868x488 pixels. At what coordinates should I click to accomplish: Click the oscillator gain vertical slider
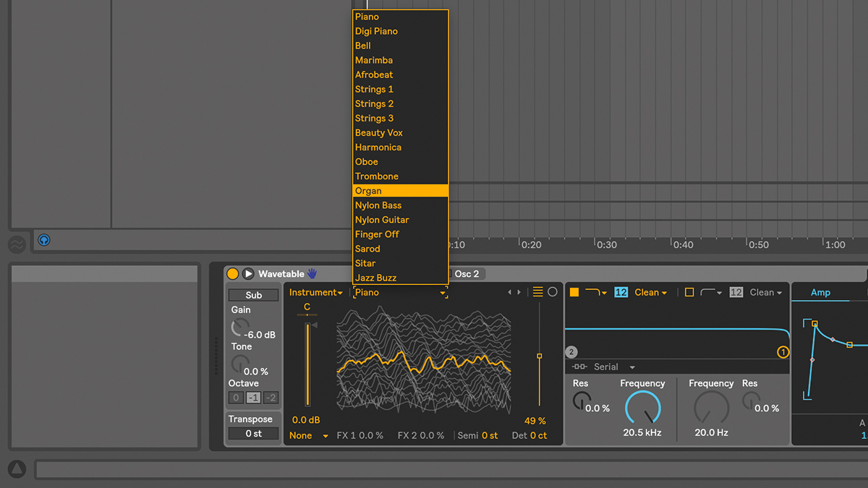(x=307, y=365)
